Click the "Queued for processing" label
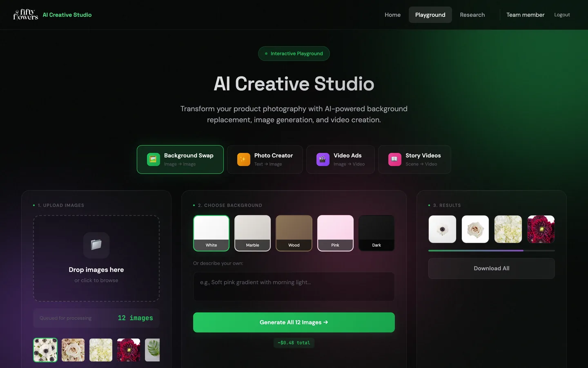This screenshot has height=368, width=588. (65, 318)
